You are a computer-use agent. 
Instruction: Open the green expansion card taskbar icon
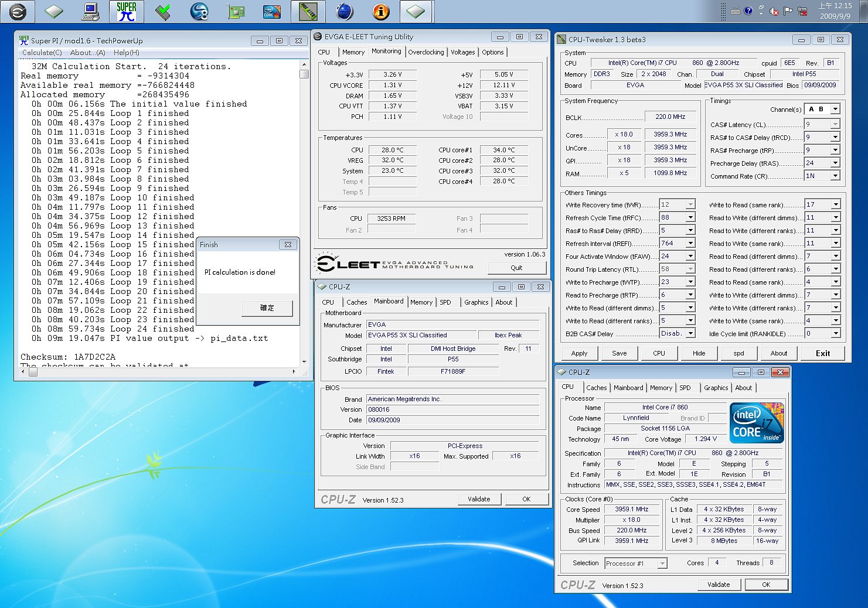tap(236, 11)
